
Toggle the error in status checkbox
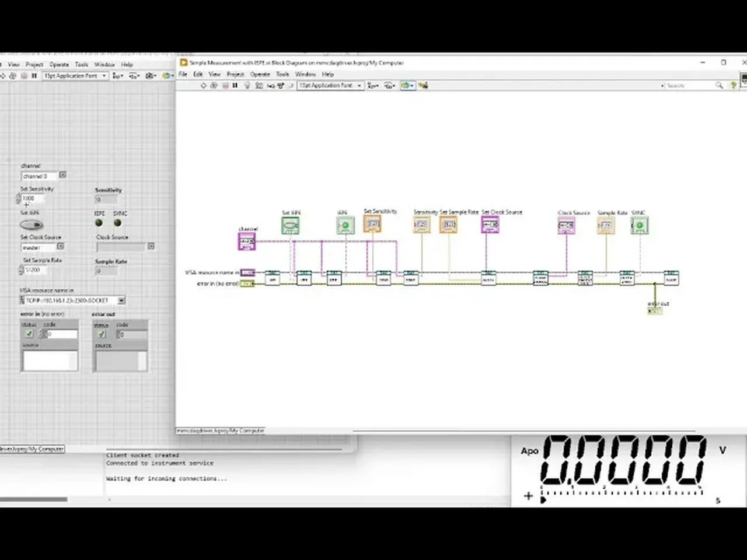(x=29, y=334)
